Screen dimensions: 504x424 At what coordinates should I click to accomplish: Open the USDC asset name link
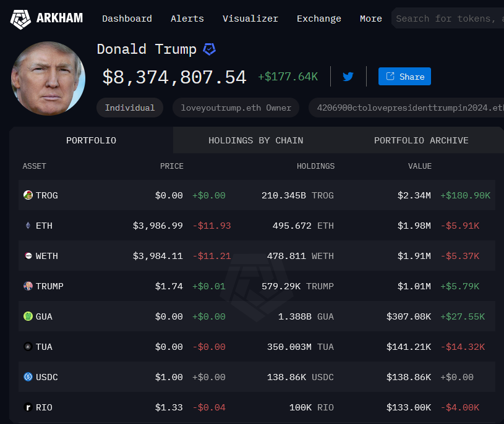[46, 377]
